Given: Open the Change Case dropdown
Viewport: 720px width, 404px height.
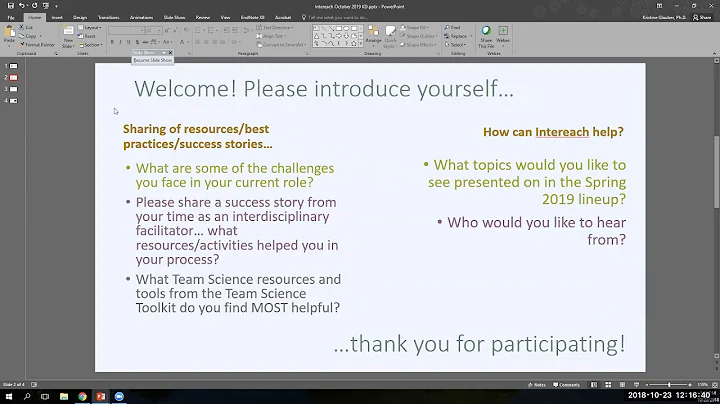Looking at the screenshot, I should 168,42.
